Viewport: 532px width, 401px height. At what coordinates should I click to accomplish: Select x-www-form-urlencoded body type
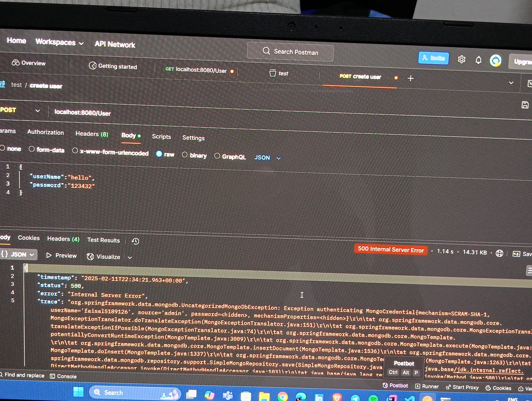[110, 152]
